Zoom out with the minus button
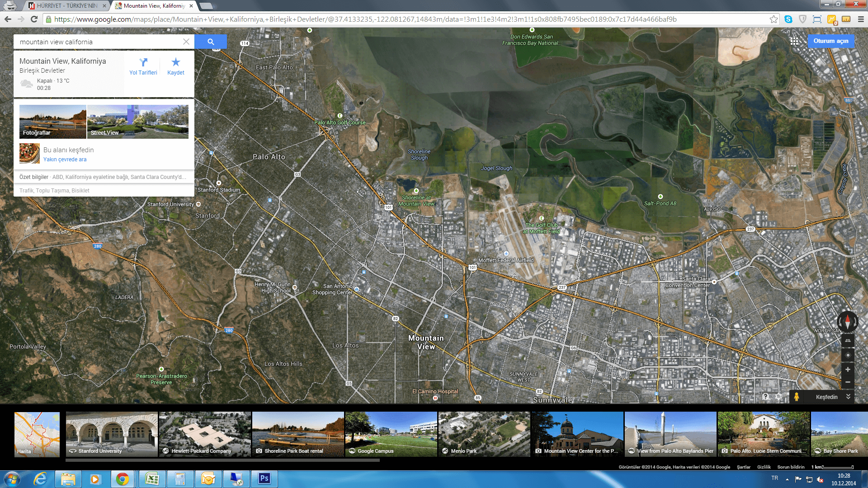This screenshot has height=488, width=868. pos(848,382)
